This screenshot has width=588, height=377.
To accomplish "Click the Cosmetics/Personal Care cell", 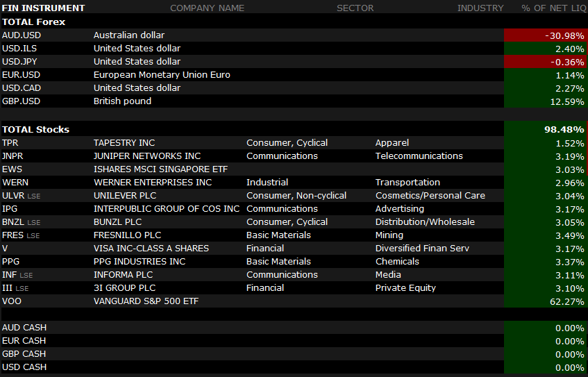I will (430, 196).
